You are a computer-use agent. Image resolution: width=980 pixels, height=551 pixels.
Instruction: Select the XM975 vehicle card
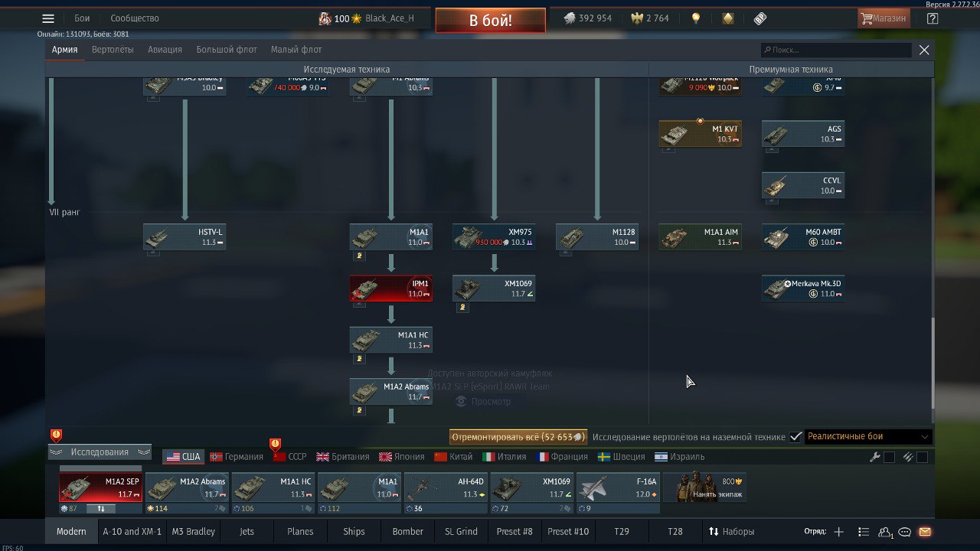(x=494, y=237)
